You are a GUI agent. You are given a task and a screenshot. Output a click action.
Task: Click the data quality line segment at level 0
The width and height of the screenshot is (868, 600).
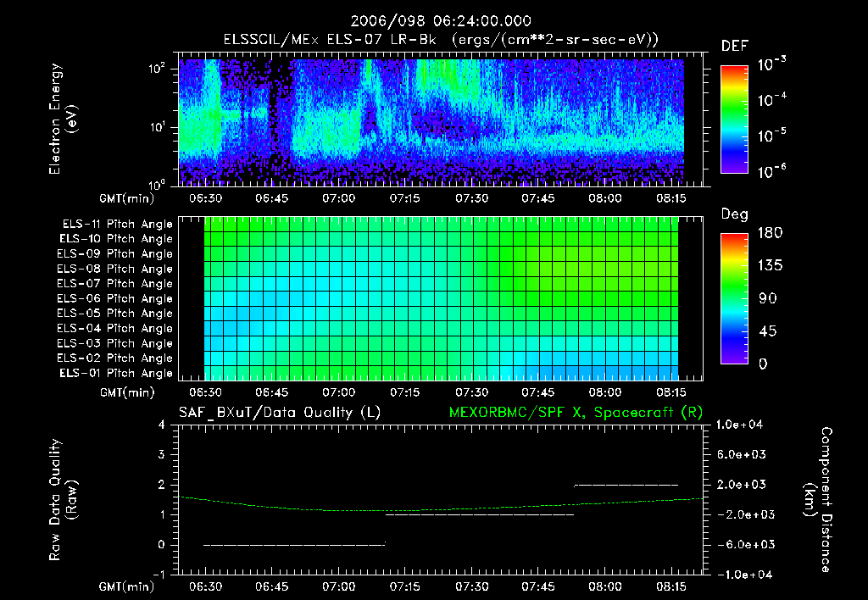pos(294,545)
